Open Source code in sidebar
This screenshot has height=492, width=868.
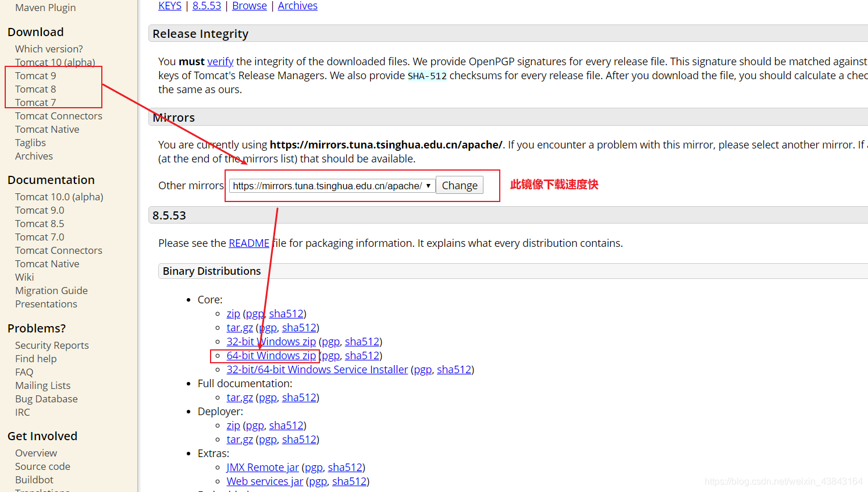tap(42, 466)
